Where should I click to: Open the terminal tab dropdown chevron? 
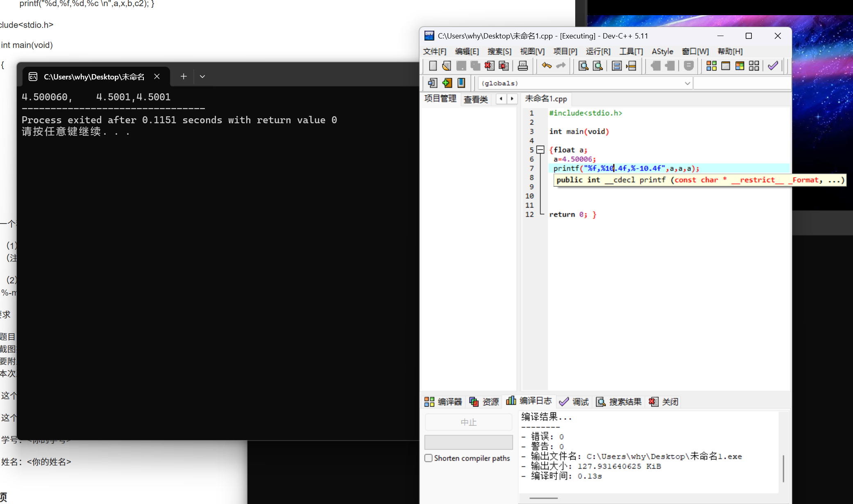202,77
